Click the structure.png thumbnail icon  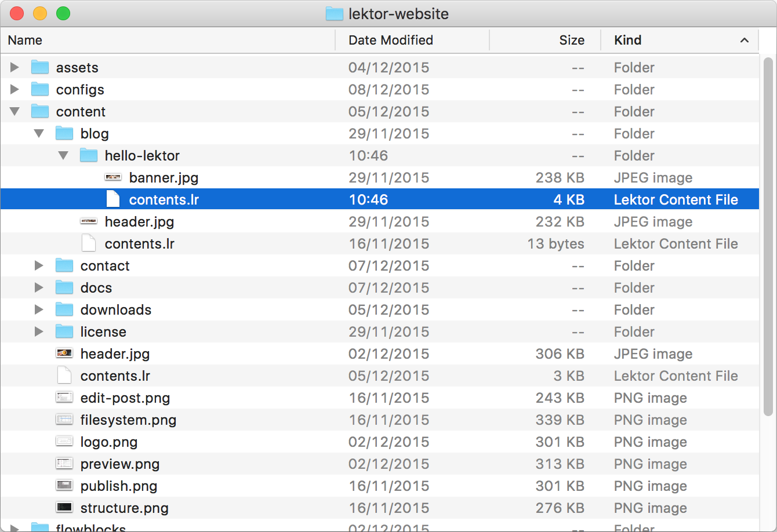coord(64,508)
